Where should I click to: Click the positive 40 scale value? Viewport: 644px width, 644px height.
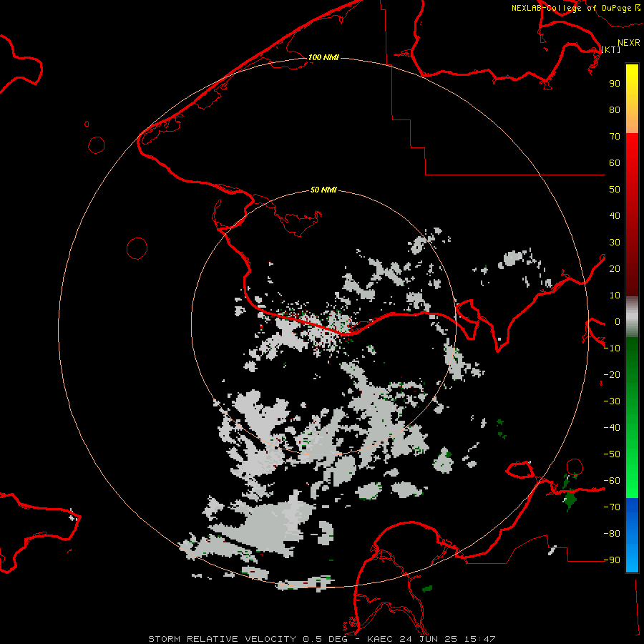(x=615, y=216)
